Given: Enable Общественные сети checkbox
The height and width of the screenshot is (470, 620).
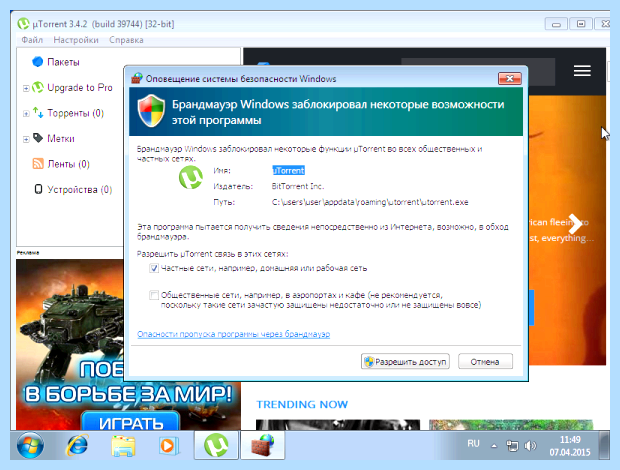Looking at the screenshot, I should tap(154, 295).
